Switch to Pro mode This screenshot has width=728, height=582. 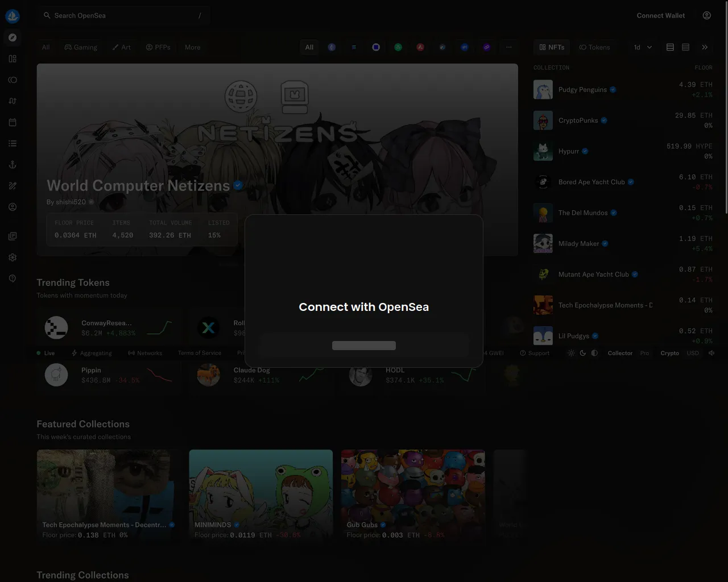644,353
